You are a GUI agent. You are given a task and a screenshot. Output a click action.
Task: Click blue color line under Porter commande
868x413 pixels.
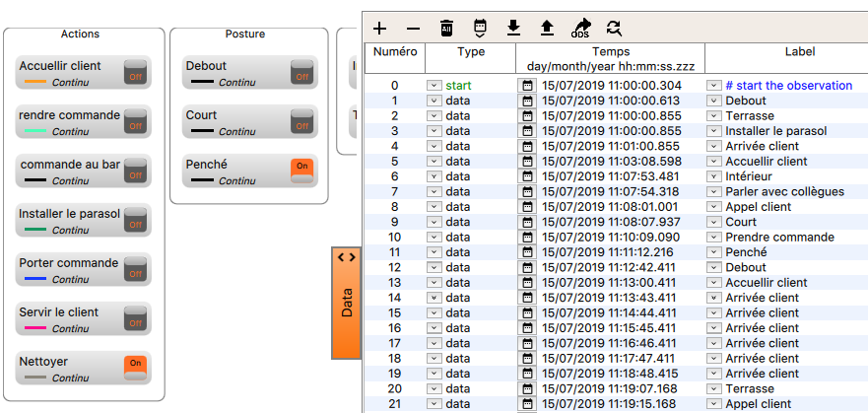pos(35,279)
